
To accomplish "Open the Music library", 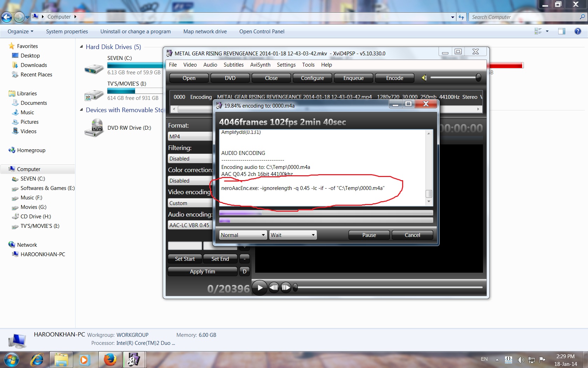I will [27, 112].
